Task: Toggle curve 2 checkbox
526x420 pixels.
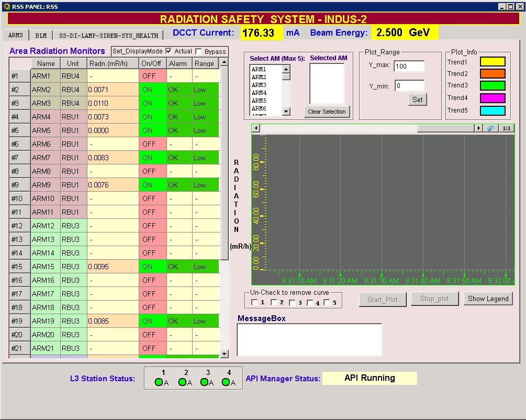Action: click(274, 303)
